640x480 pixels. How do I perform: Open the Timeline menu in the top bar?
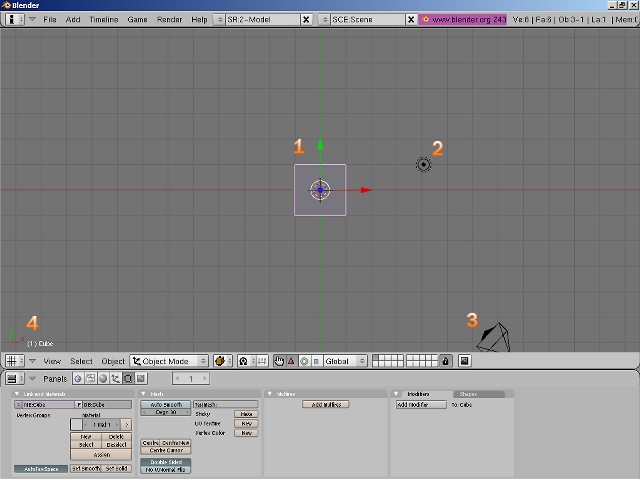[103, 19]
